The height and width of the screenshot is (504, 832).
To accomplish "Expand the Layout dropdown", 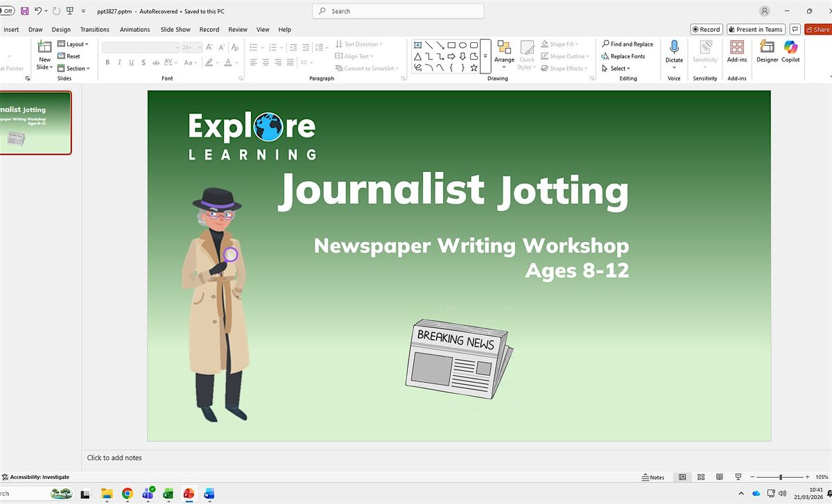I will click(73, 44).
